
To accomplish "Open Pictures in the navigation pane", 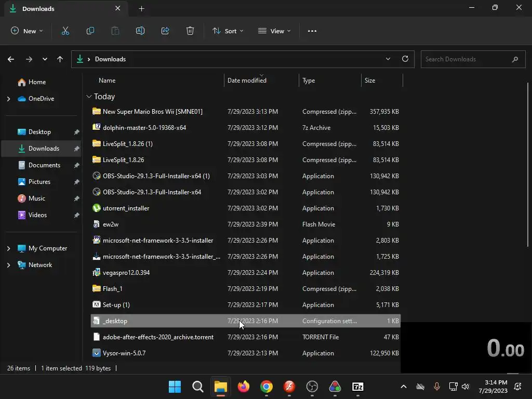I will pyautogui.click(x=41, y=182).
